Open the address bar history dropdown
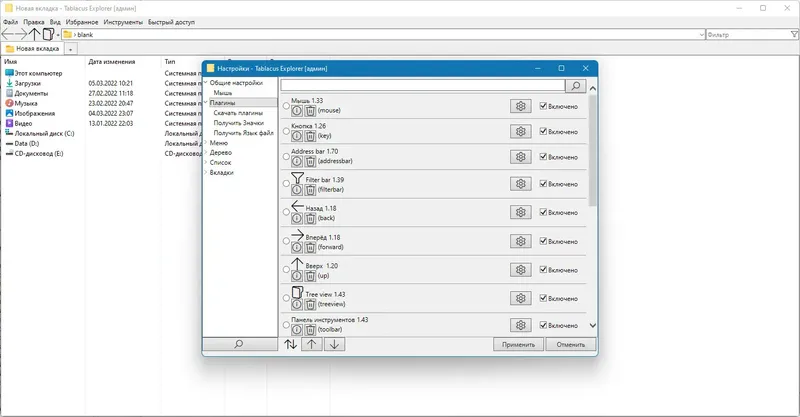 [702, 35]
